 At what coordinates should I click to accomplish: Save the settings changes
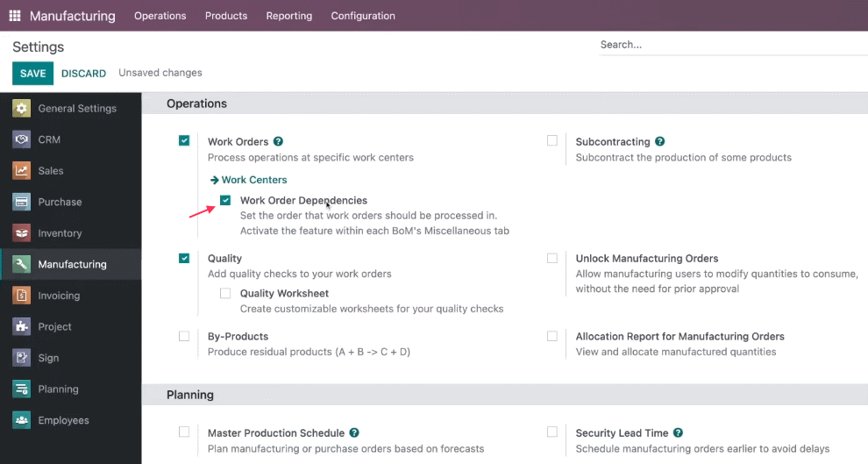(x=32, y=73)
